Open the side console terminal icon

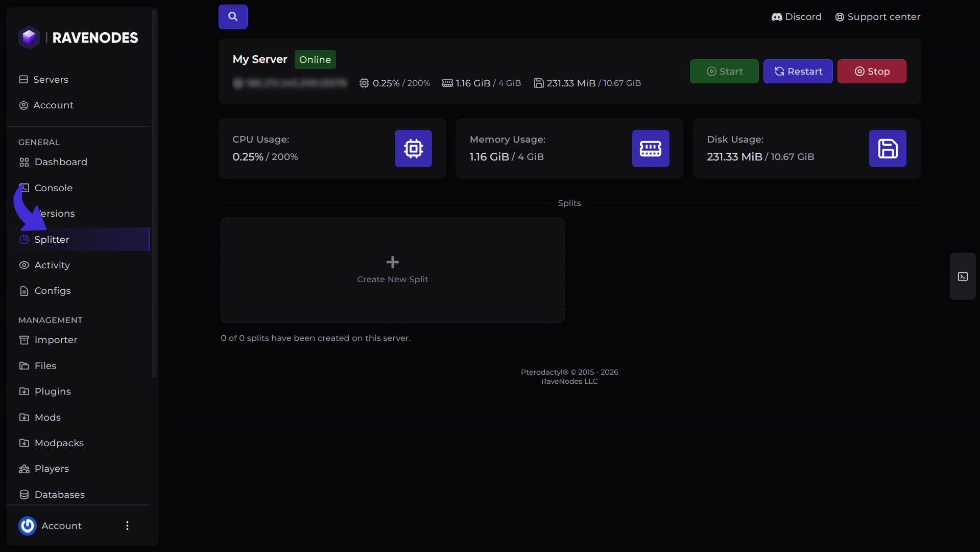pyautogui.click(x=963, y=277)
